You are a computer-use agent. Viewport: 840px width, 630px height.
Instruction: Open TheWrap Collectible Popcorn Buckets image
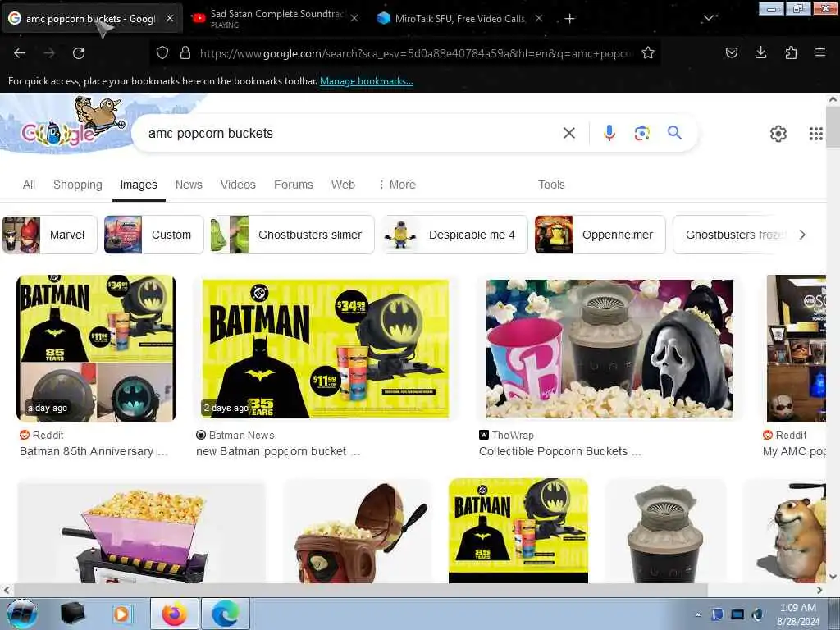point(609,348)
